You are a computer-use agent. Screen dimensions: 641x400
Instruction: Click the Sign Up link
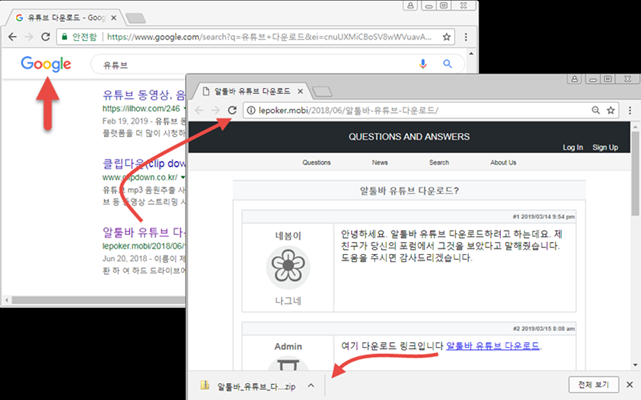[x=605, y=147]
